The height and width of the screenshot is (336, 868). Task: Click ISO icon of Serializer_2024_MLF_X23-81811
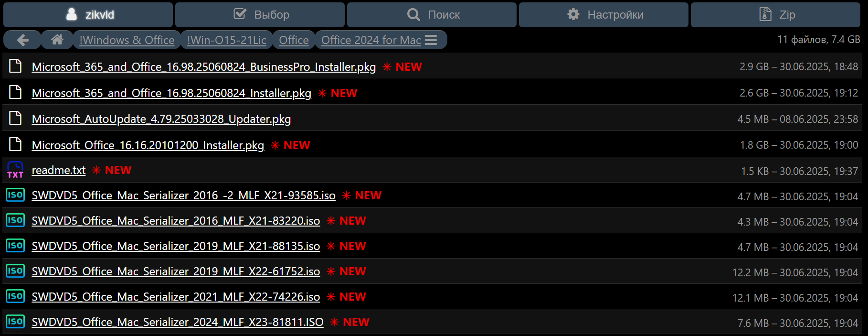coord(15,322)
